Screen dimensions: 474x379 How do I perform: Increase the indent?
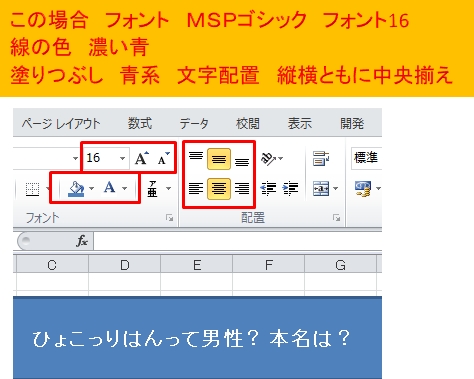[x=290, y=189]
